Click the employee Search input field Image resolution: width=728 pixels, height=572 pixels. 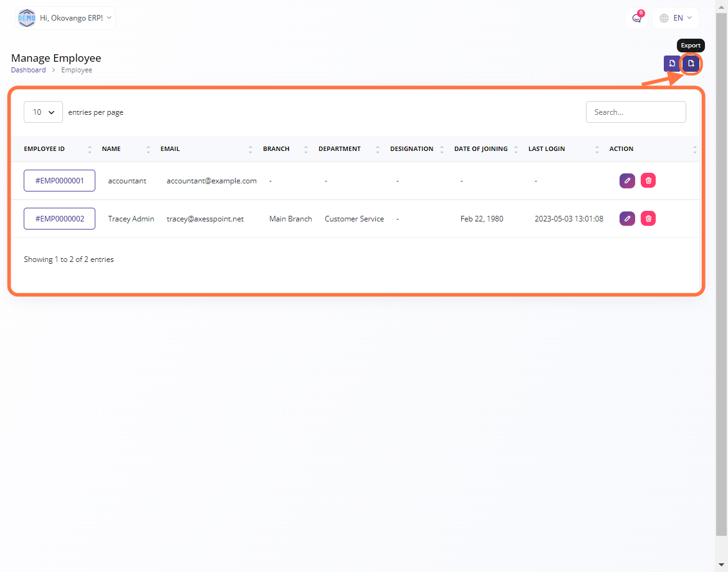coord(636,112)
